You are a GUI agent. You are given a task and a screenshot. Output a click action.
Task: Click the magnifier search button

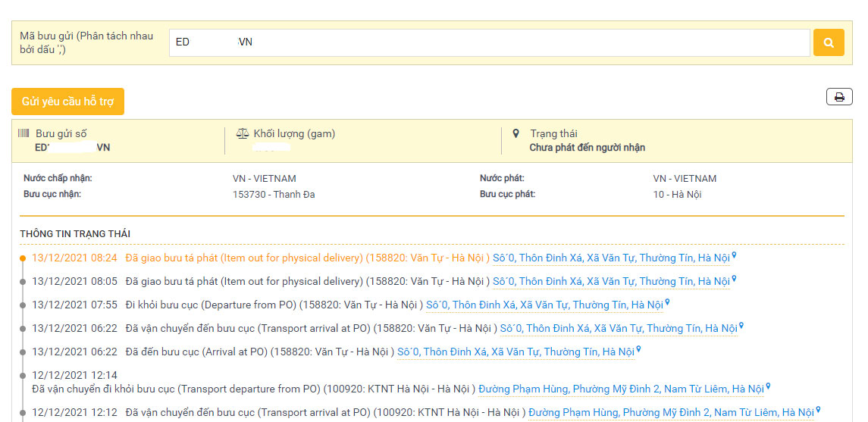click(829, 42)
